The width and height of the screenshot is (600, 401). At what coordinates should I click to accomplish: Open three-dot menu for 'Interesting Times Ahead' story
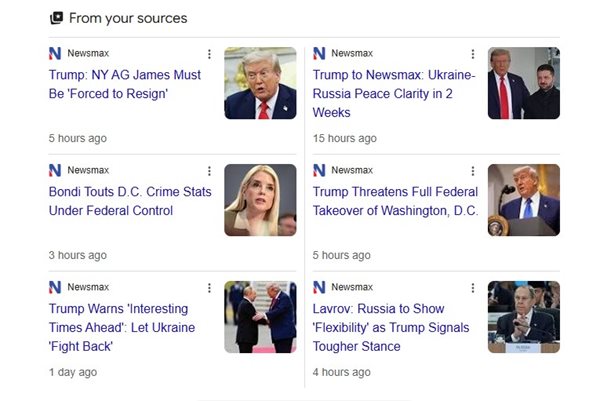point(209,288)
